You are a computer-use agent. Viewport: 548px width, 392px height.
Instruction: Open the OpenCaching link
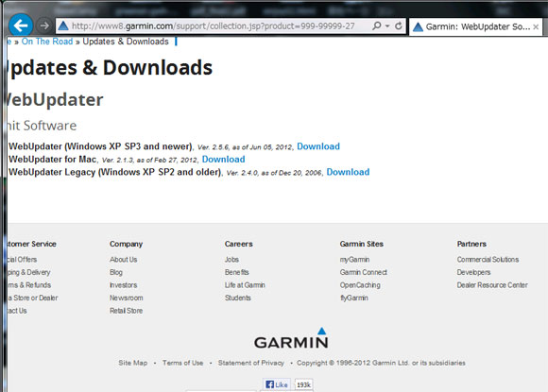coord(360,285)
